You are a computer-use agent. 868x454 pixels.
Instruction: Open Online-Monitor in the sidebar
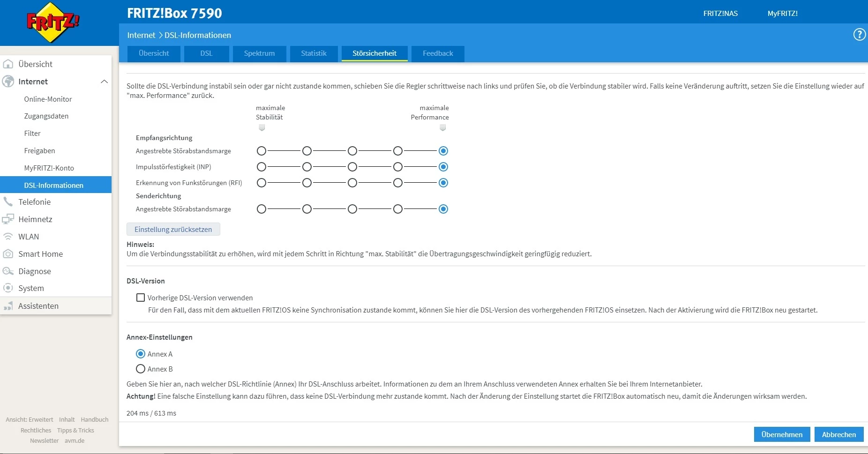(x=56, y=99)
